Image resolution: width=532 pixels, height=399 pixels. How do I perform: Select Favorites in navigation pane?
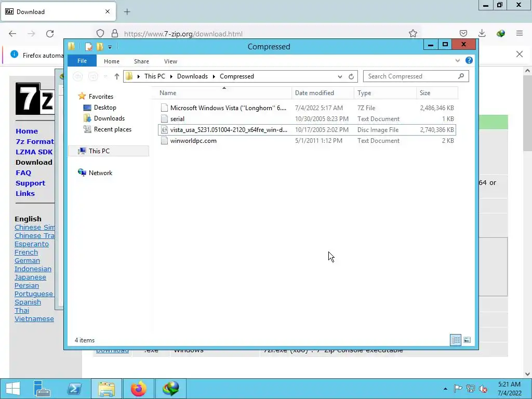(101, 96)
